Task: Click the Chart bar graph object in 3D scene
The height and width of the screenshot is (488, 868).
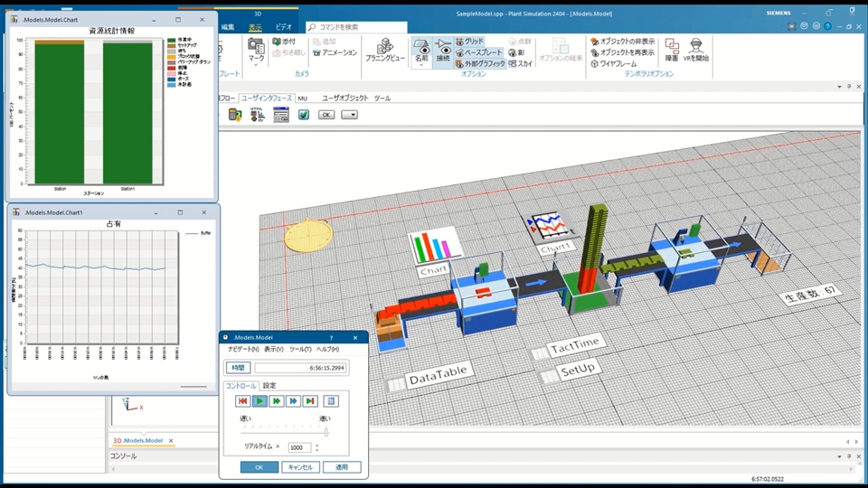Action: (435, 248)
